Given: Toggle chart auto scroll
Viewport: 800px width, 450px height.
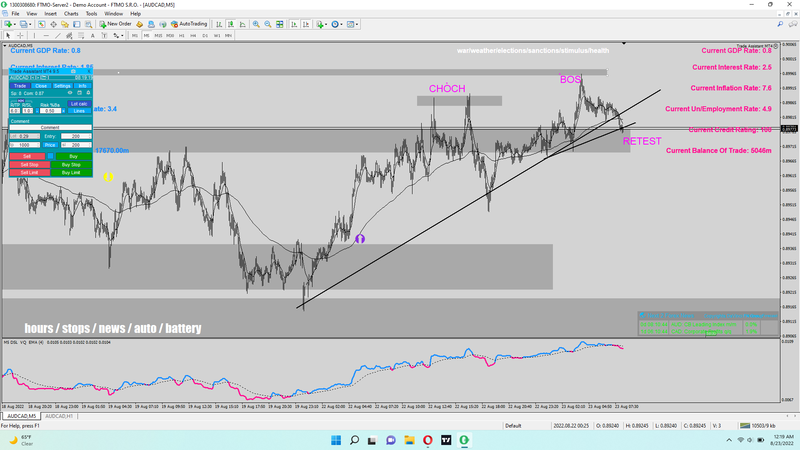Looking at the screenshot, I should 294,24.
